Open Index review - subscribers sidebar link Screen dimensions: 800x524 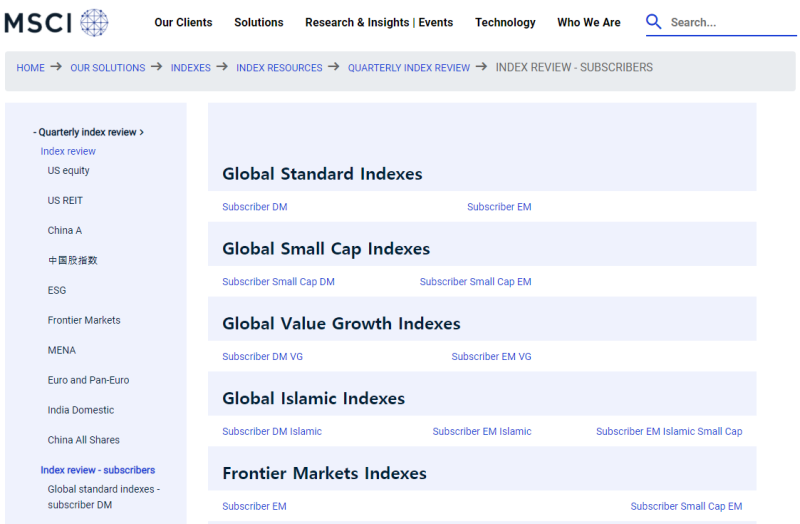coord(98,470)
